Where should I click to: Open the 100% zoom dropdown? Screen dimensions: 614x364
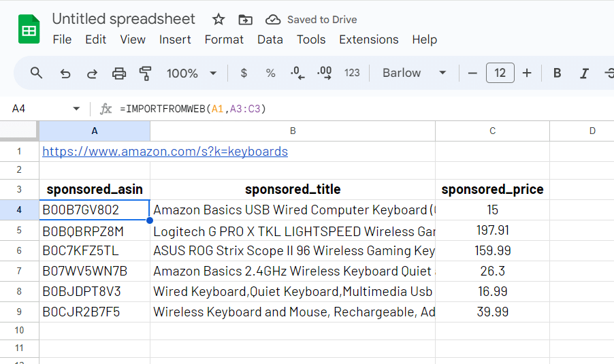click(192, 73)
